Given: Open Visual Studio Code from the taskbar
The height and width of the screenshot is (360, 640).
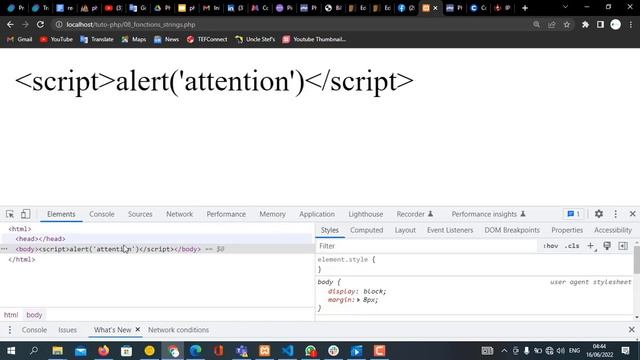Looking at the screenshot, I should click(x=287, y=351).
